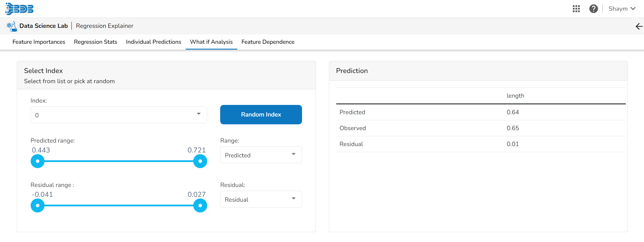644x242 pixels.
Task: Open the Regression Stats tab
Action: (x=95, y=42)
